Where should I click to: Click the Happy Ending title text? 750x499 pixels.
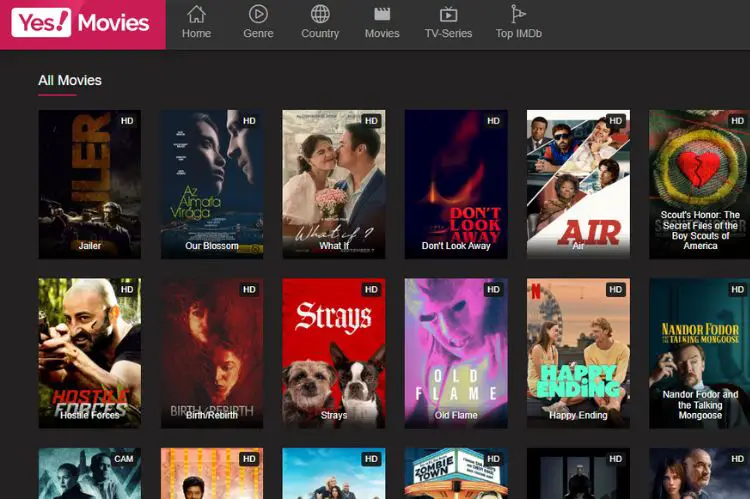coord(578,415)
